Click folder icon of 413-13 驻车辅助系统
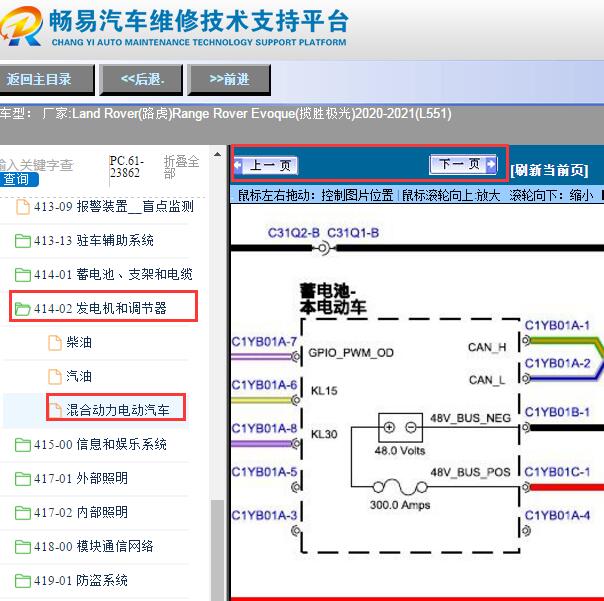The image size is (604, 601). 23,241
